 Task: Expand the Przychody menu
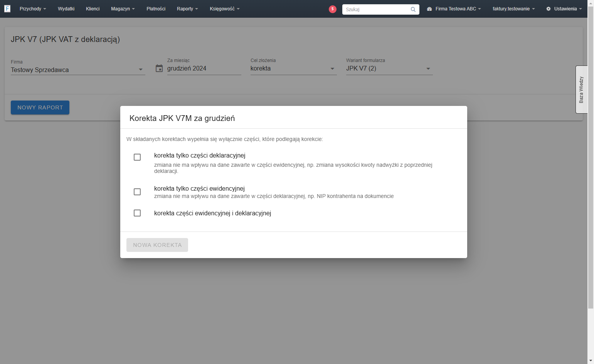coord(33,9)
